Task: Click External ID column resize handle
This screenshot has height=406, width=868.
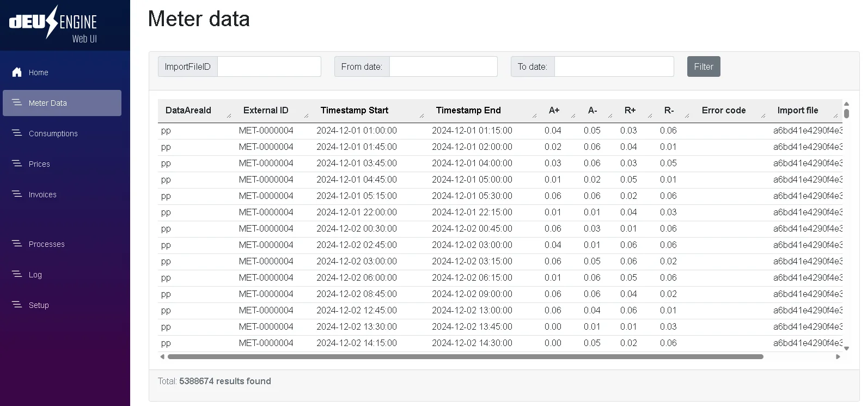Action: tap(306, 116)
